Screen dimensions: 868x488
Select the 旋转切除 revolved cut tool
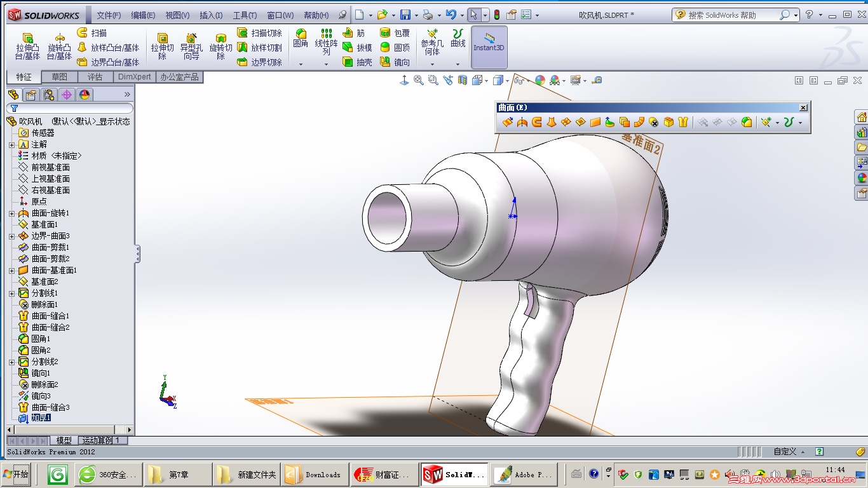(x=220, y=47)
